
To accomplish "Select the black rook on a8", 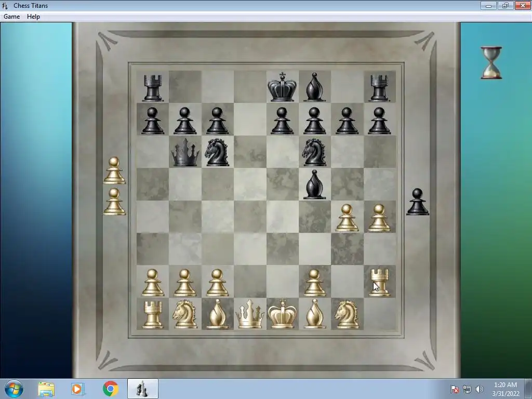I will pyautogui.click(x=152, y=88).
